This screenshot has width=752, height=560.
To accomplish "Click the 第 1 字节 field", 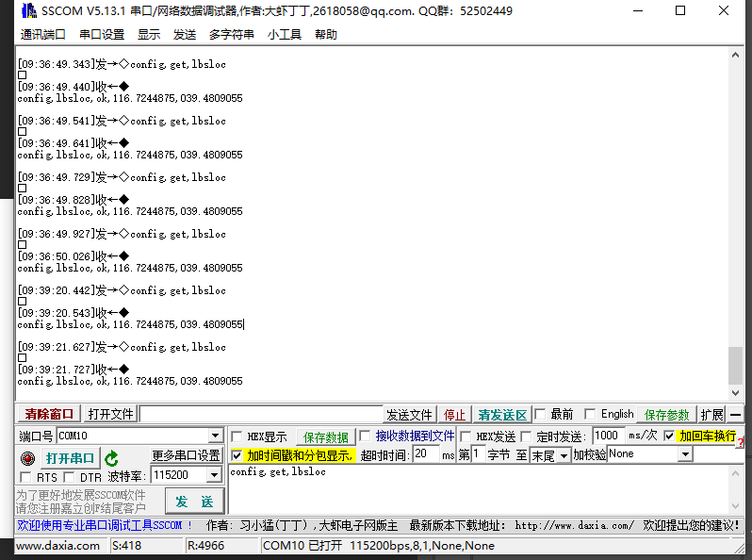I will [478, 454].
